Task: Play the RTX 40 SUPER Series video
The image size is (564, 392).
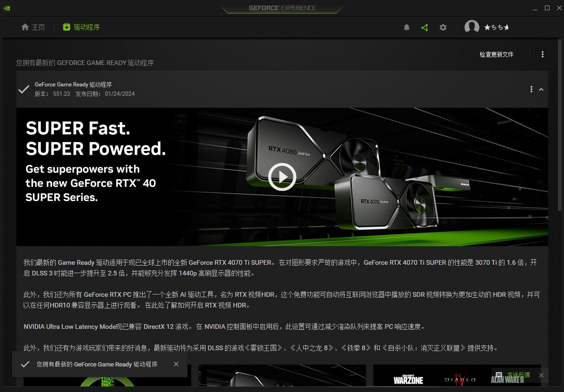Action: [282, 176]
